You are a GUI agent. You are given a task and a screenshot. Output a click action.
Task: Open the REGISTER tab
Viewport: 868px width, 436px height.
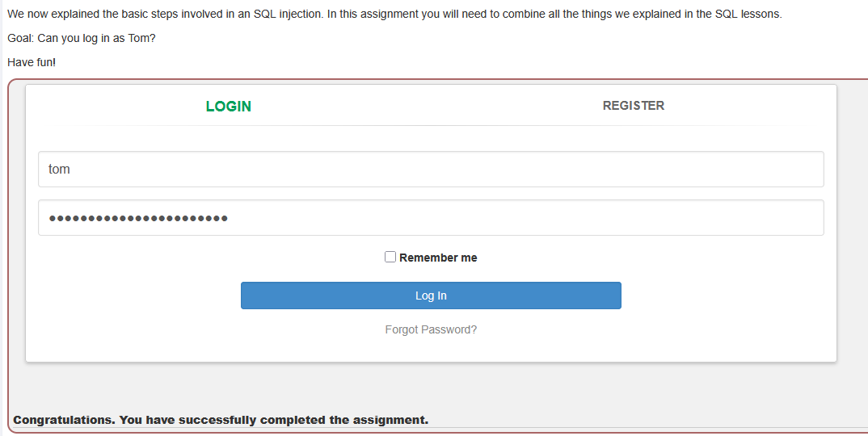coord(634,106)
